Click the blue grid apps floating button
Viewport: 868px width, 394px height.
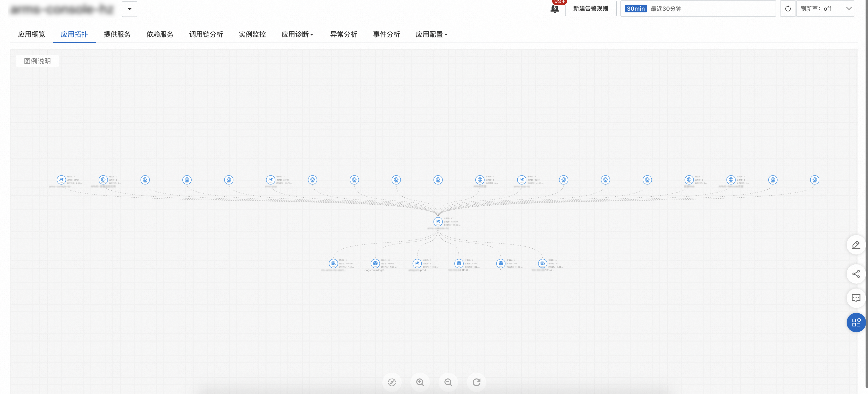[x=856, y=323]
